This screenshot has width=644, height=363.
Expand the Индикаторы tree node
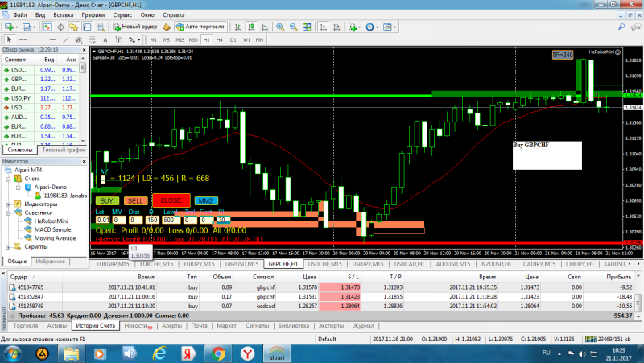click(x=8, y=204)
